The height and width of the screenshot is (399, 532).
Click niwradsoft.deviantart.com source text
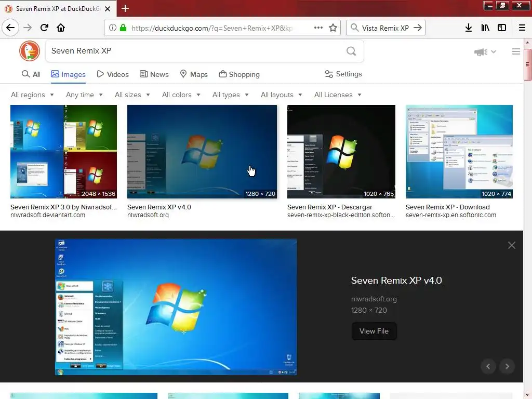pyautogui.click(x=48, y=215)
